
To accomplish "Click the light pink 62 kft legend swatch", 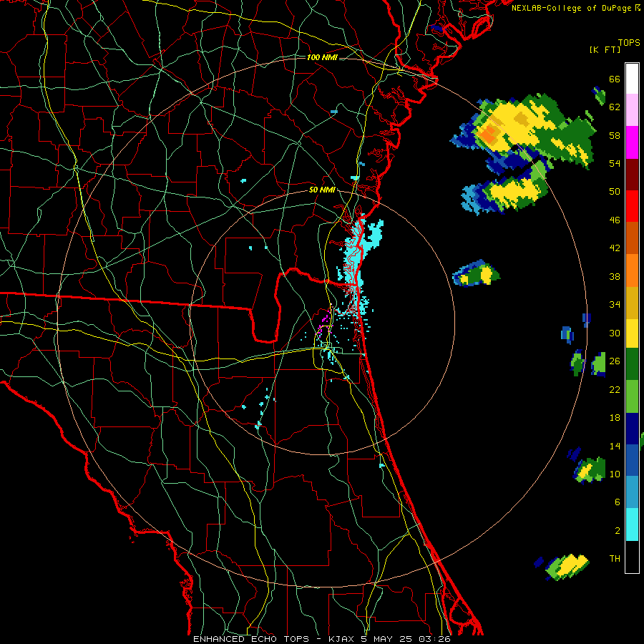I will 632,110.
